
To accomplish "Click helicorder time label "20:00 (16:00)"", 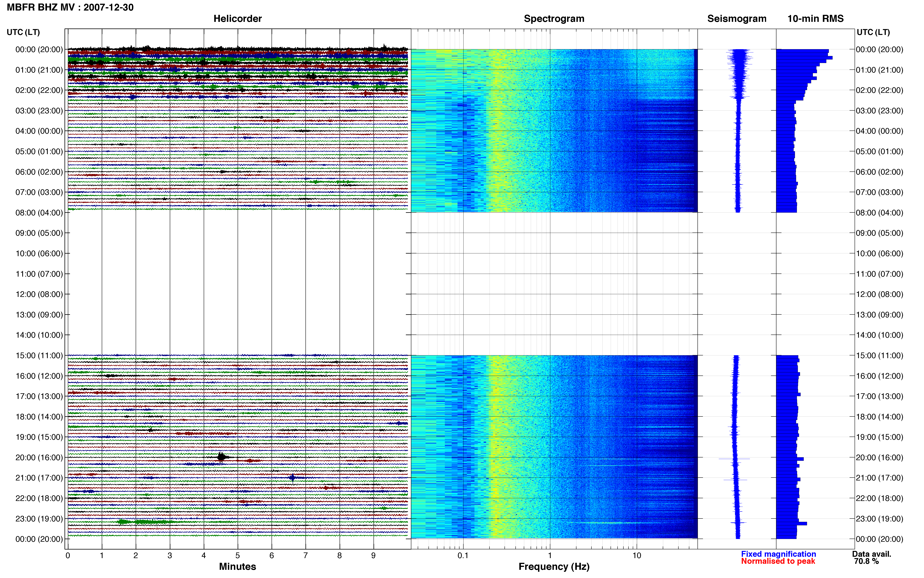I will click(x=39, y=458).
